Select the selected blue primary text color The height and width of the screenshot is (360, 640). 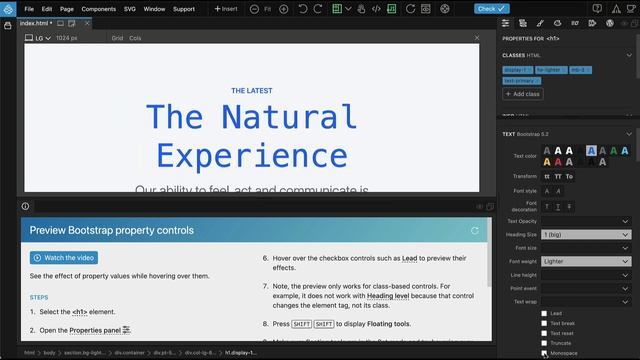click(591, 151)
